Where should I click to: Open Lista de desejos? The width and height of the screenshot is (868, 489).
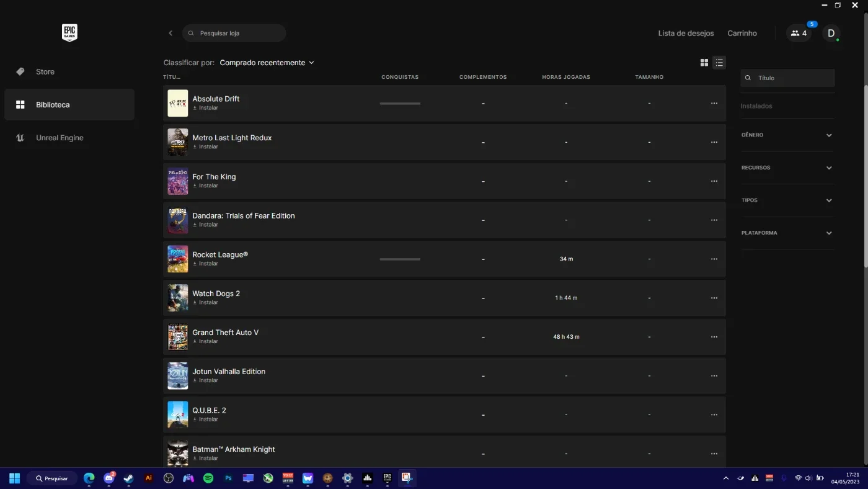(x=686, y=34)
